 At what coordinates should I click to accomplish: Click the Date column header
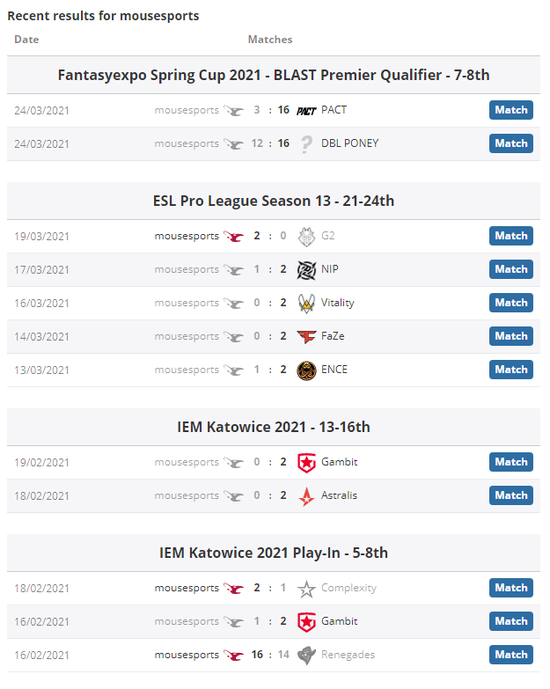point(27,40)
